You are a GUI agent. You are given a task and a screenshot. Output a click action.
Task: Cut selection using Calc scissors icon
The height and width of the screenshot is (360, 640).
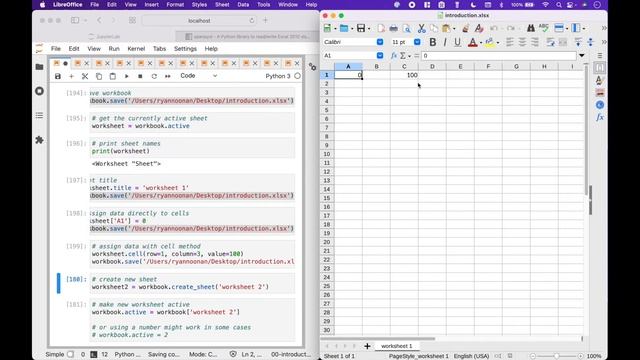click(x=422, y=28)
